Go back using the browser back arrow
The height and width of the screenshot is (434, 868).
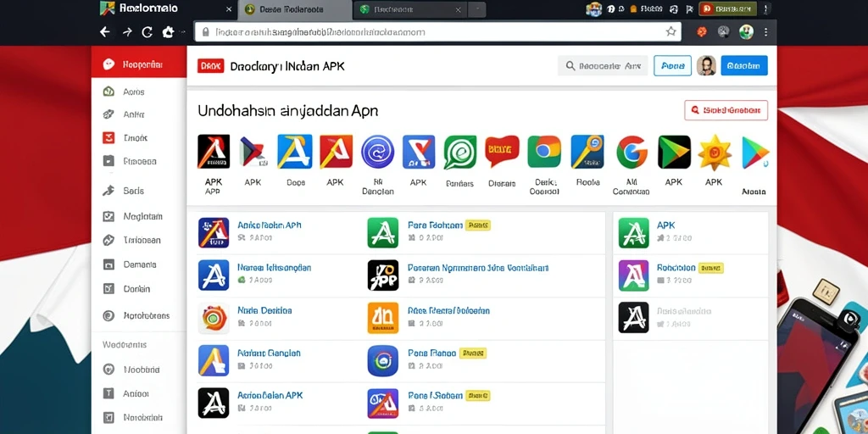point(104,32)
